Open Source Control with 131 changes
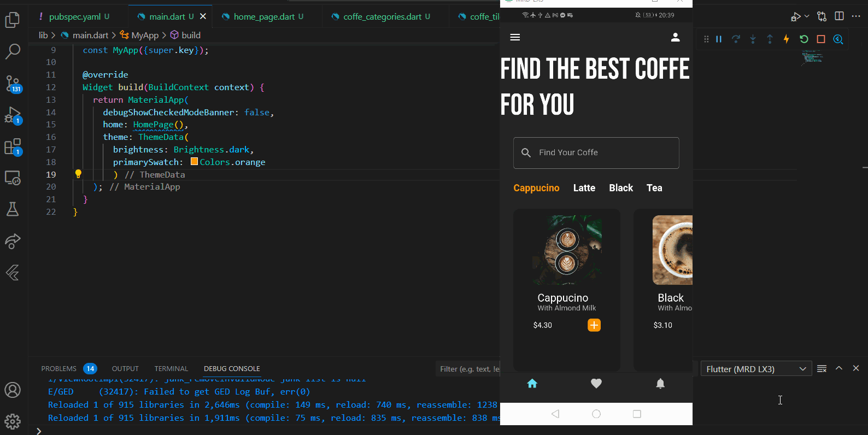Image resolution: width=868 pixels, height=435 pixels. (x=13, y=84)
